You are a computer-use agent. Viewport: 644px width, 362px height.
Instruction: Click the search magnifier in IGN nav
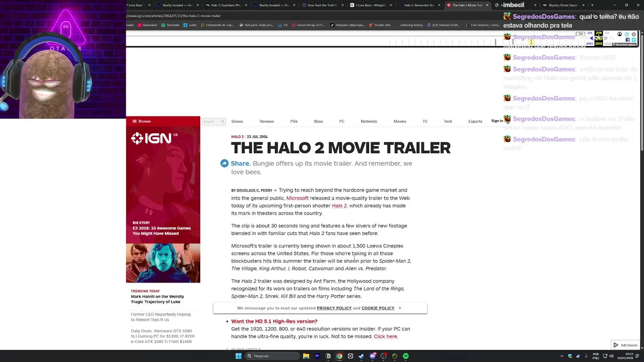222,121
